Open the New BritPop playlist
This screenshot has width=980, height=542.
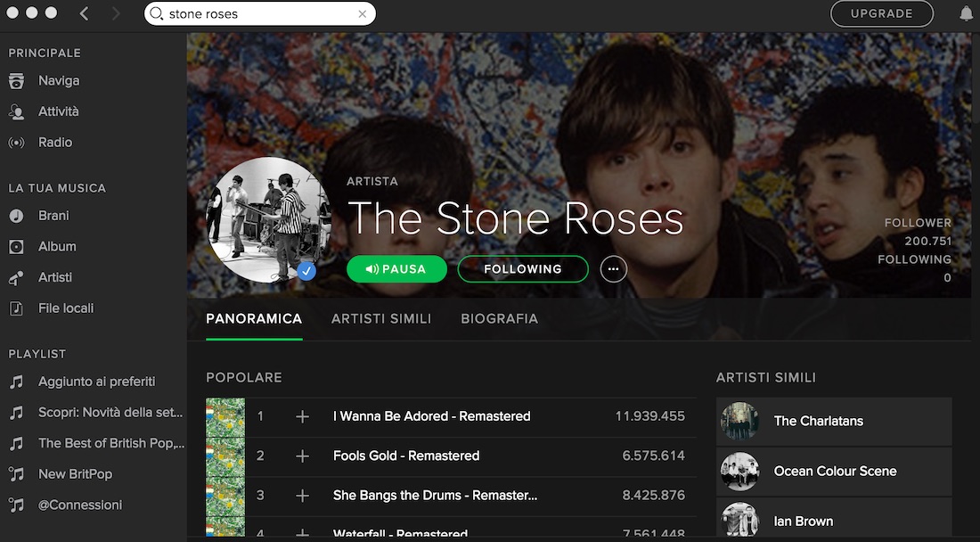(x=75, y=474)
